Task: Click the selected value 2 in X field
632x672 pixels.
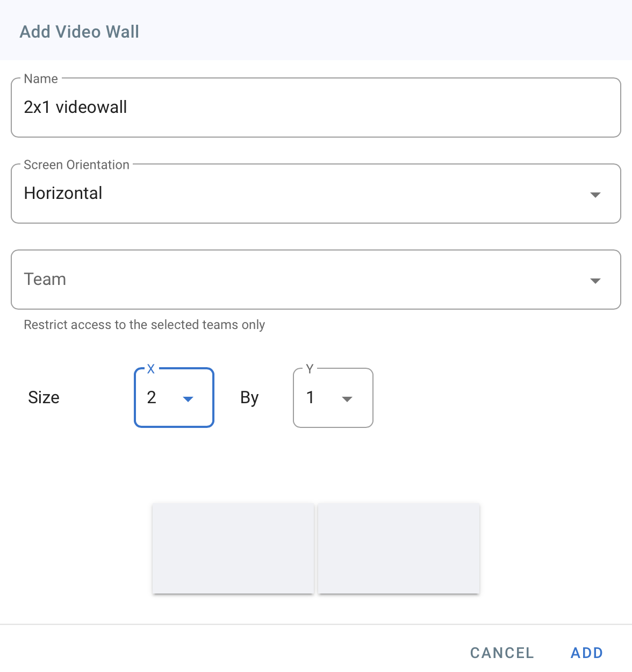Action: pyautogui.click(x=152, y=398)
